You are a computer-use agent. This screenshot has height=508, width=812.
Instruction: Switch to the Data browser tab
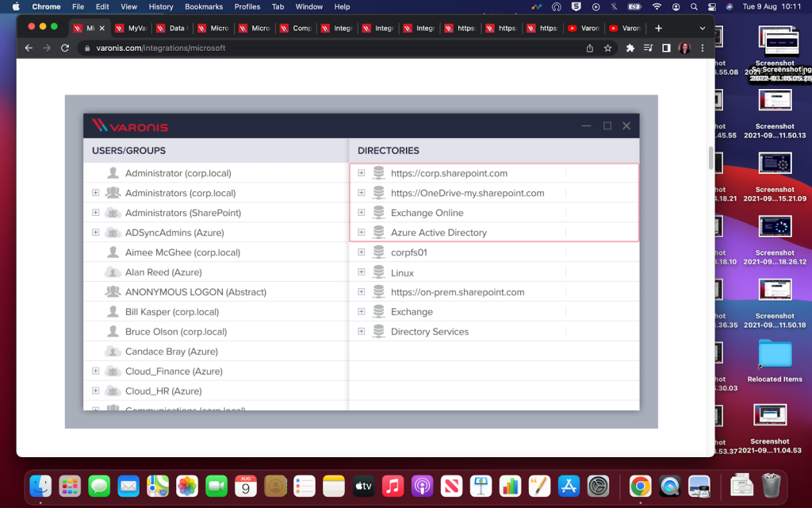pyautogui.click(x=172, y=29)
